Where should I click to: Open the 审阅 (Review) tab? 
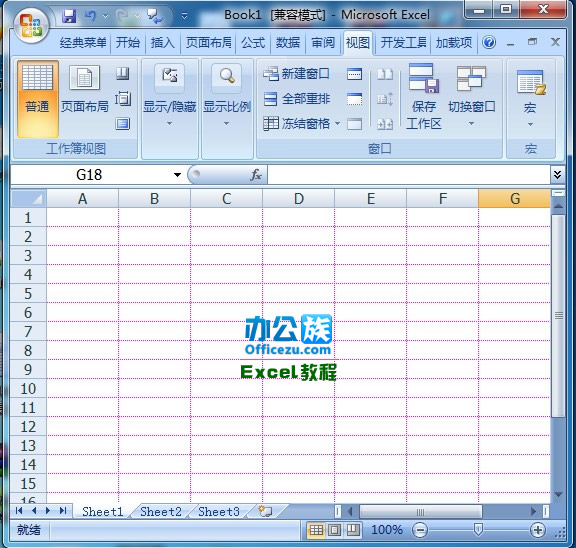[x=323, y=43]
